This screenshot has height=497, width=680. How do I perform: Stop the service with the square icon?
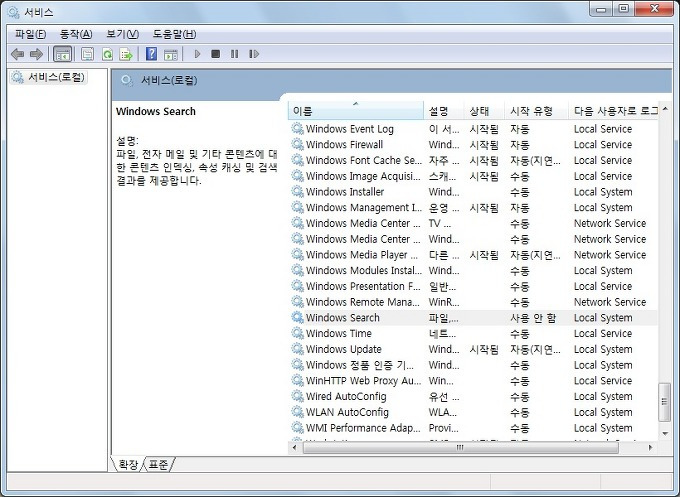click(216, 54)
